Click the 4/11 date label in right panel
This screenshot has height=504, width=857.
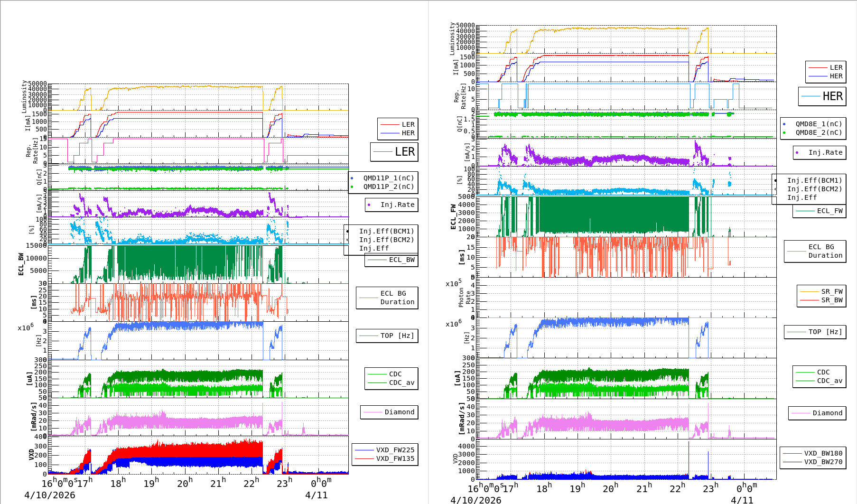(x=742, y=500)
